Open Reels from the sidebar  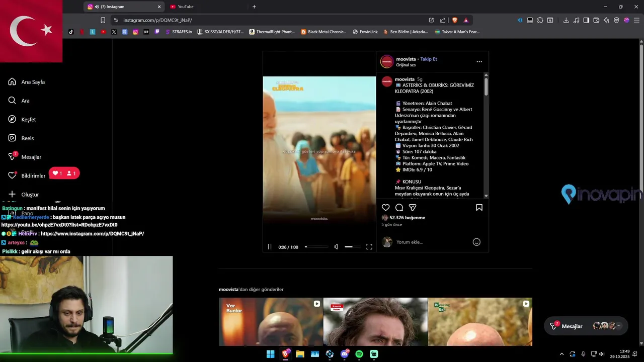click(x=21, y=138)
